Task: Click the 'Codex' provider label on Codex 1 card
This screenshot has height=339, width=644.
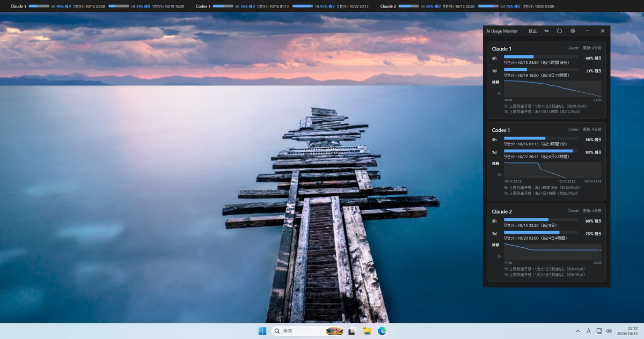Action: [x=574, y=130]
